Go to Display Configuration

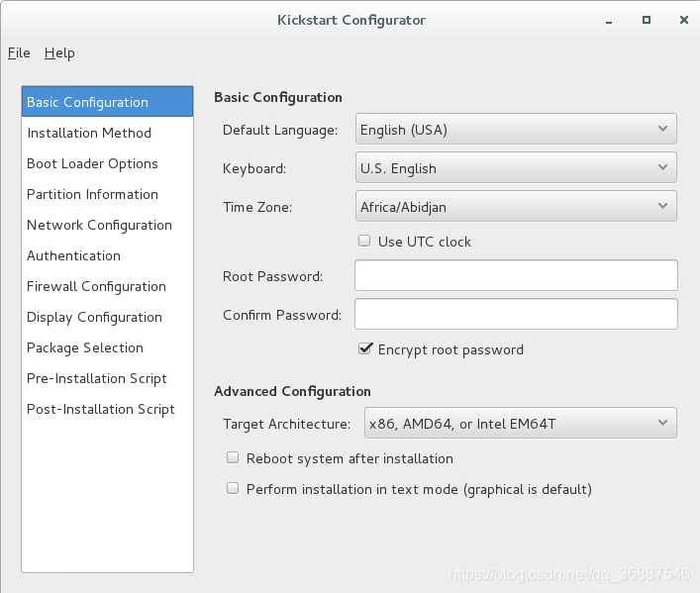click(x=107, y=317)
